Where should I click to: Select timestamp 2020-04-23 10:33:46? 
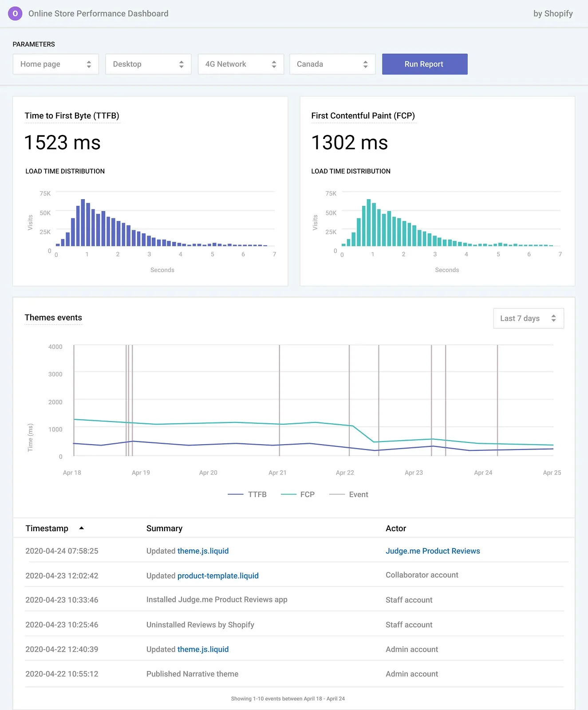point(62,600)
